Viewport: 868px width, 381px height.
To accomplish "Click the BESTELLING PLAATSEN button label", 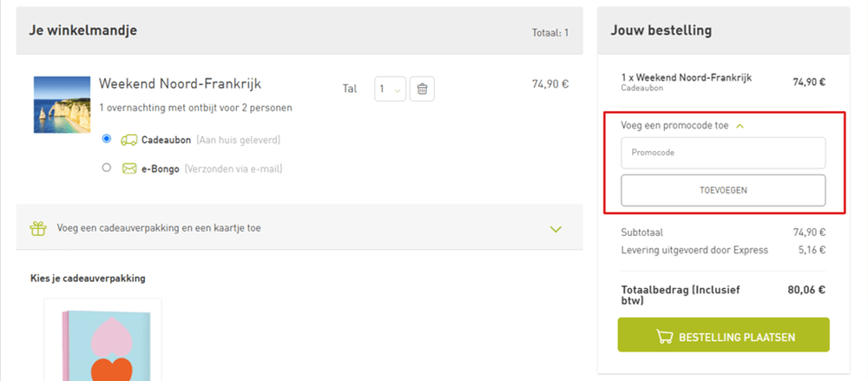I will pos(737,336).
